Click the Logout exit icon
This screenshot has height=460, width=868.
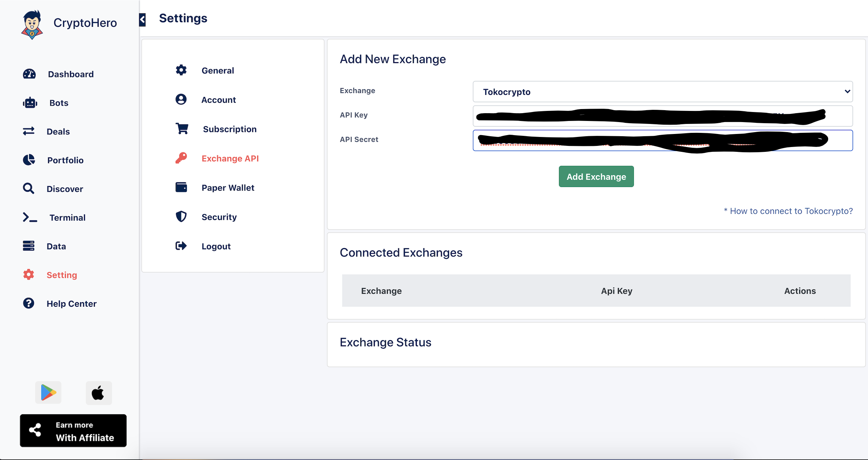(181, 246)
